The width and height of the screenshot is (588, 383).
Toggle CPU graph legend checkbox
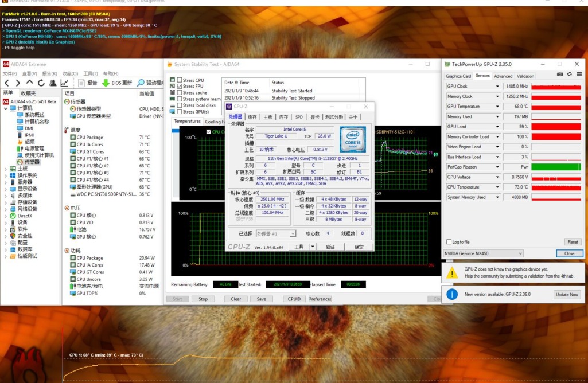pyautogui.click(x=208, y=132)
